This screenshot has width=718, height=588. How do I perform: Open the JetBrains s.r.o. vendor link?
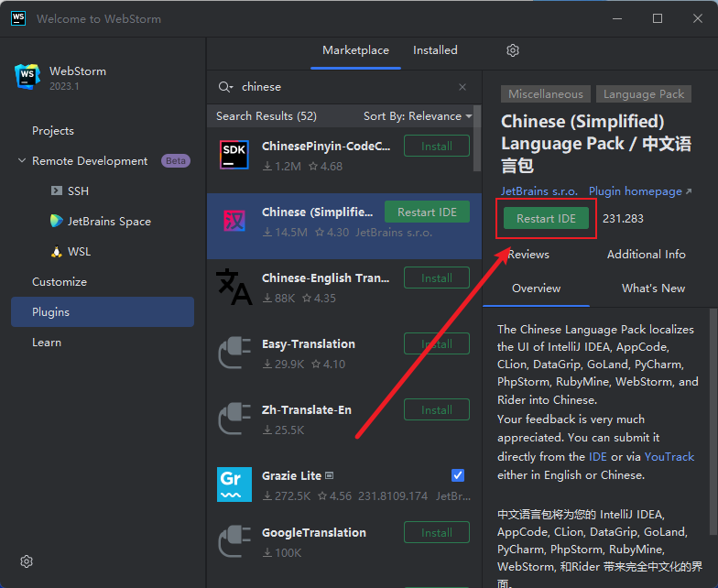point(538,191)
